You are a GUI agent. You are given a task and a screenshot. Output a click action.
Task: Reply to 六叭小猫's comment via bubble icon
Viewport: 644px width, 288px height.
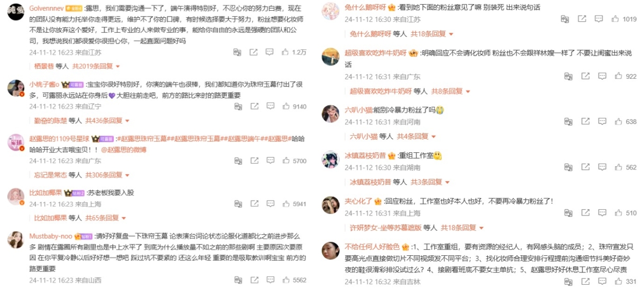[598, 122]
